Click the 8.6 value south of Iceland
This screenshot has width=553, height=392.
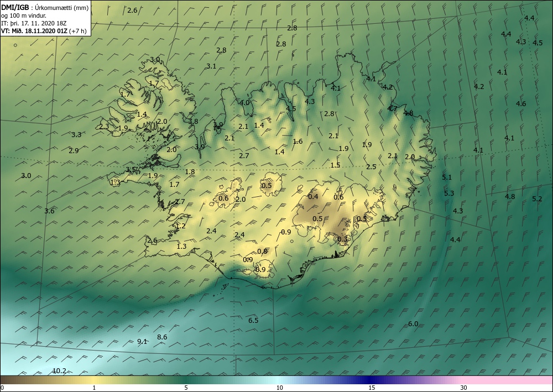(x=162, y=337)
